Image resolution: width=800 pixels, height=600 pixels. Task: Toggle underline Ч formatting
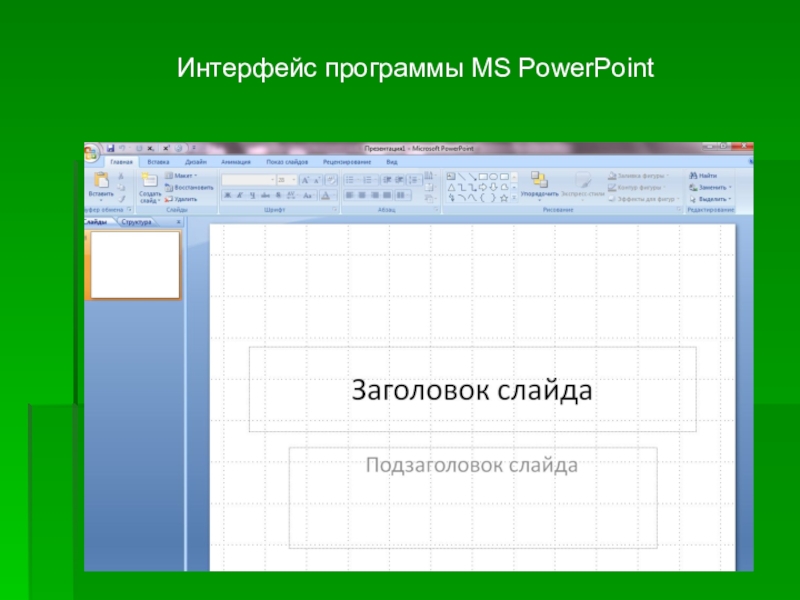click(253, 195)
